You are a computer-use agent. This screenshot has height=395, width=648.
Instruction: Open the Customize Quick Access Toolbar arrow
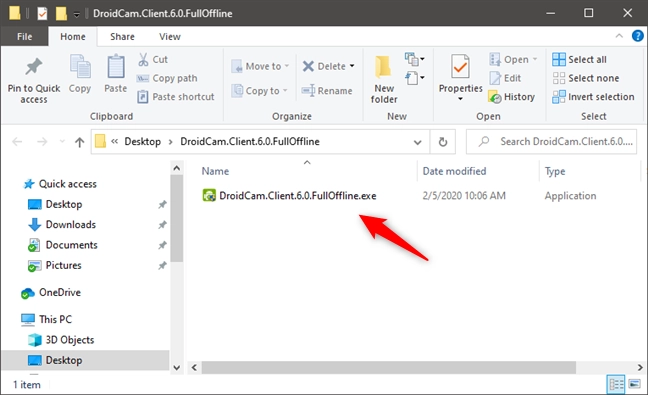(x=76, y=14)
